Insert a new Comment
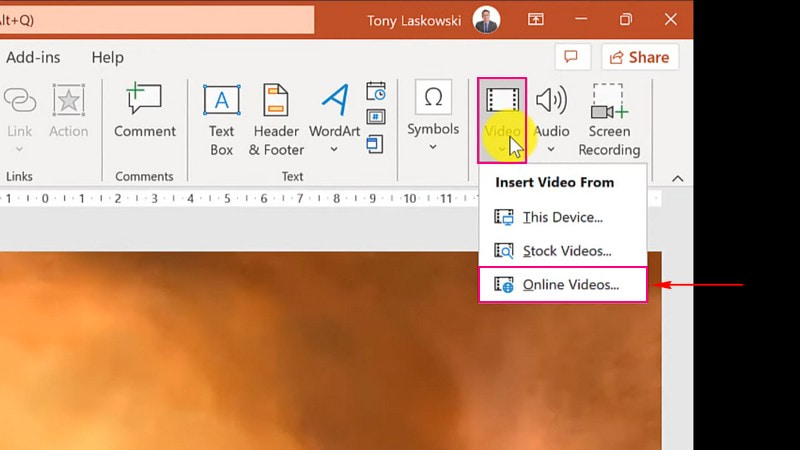The image size is (800, 450). tap(145, 110)
